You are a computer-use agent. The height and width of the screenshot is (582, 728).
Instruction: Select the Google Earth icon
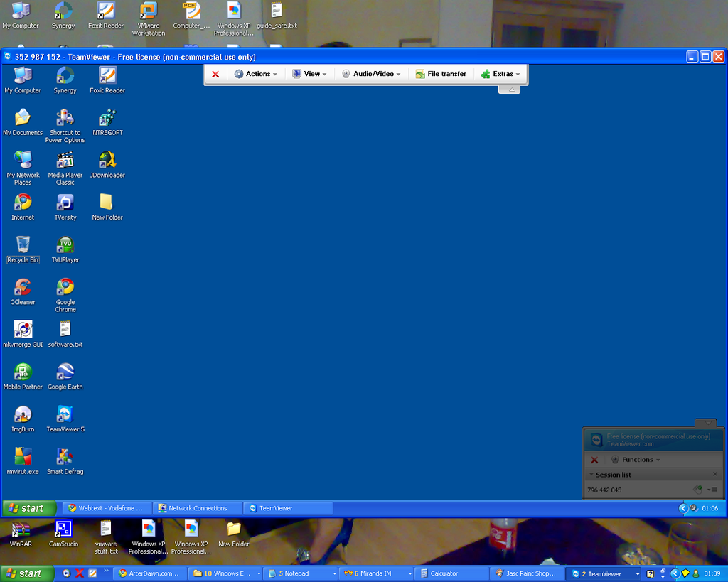(x=65, y=377)
